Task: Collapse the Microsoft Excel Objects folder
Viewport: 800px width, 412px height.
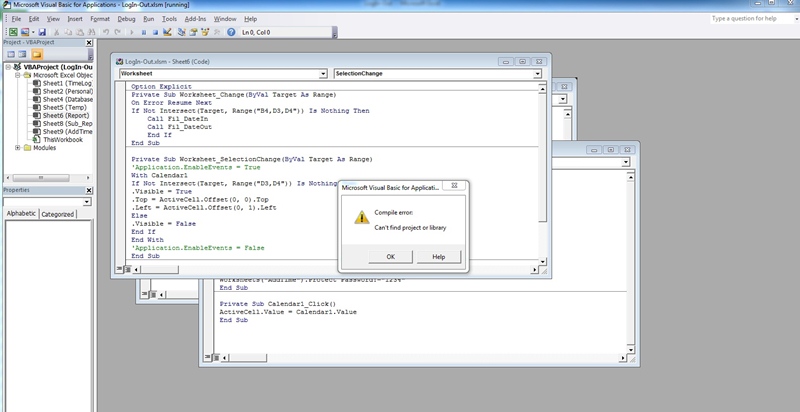Action: tap(18, 74)
